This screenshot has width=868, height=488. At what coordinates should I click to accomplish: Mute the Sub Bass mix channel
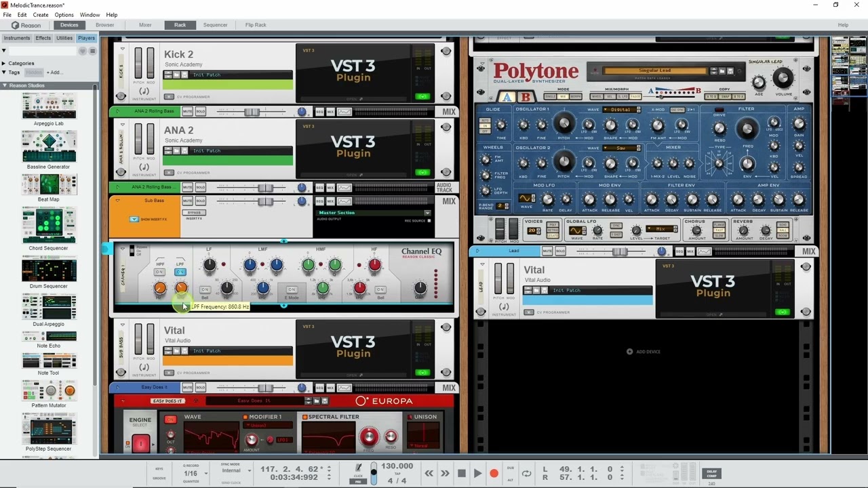click(x=187, y=201)
